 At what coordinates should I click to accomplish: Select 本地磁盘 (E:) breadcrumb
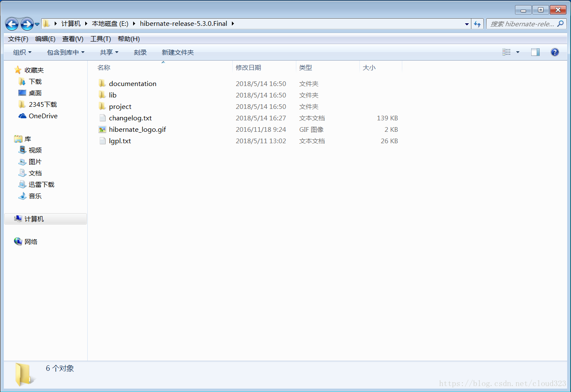point(110,24)
